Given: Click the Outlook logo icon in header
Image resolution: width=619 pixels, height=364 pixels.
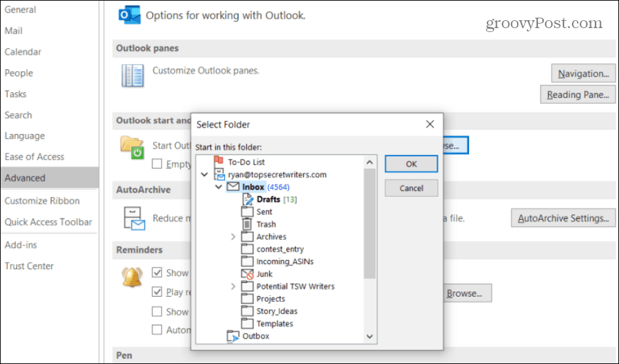Looking at the screenshot, I should click(x=130, y=15).
